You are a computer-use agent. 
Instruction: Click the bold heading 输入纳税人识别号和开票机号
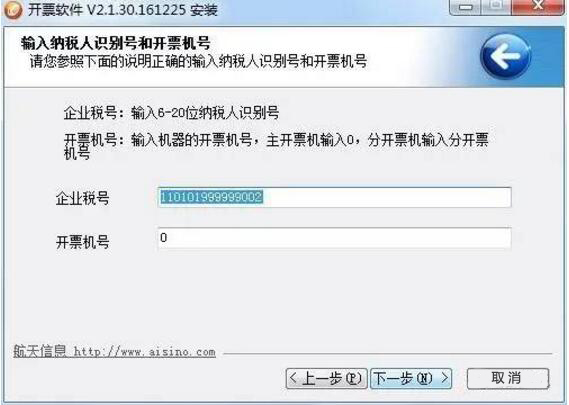[x=116, y=43]
